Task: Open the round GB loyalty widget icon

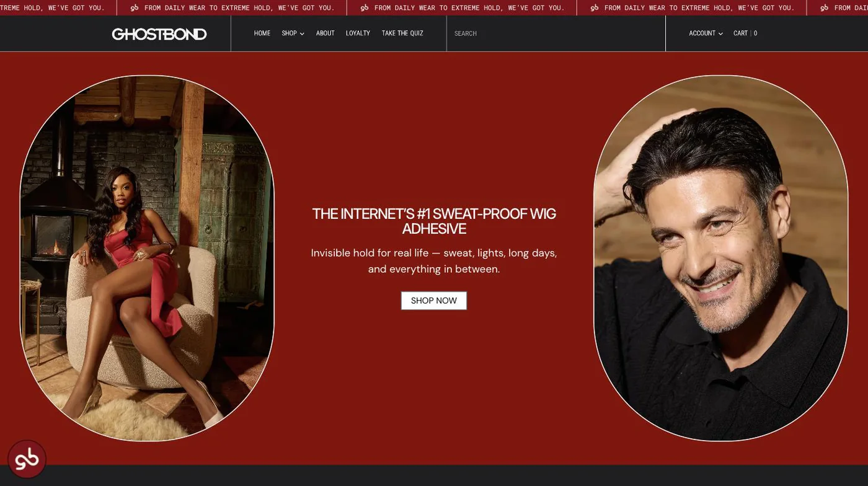Action: 27,459
